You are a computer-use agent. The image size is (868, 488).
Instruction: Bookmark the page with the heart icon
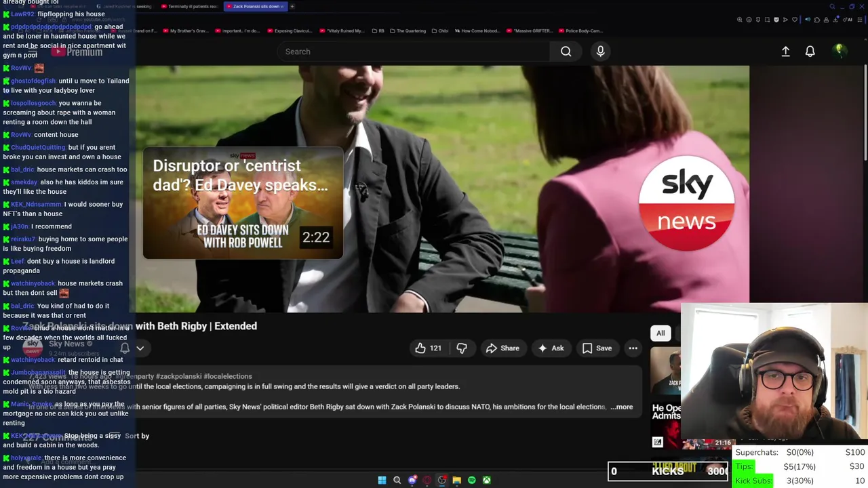pyautogui.click(x=795, y=20)
